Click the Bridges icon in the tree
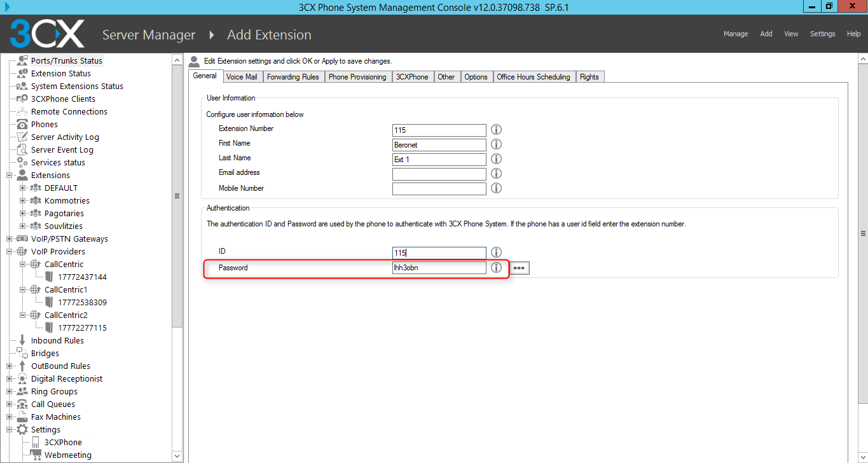This screenshot has width=868, height=463. (x=22, y=353)
